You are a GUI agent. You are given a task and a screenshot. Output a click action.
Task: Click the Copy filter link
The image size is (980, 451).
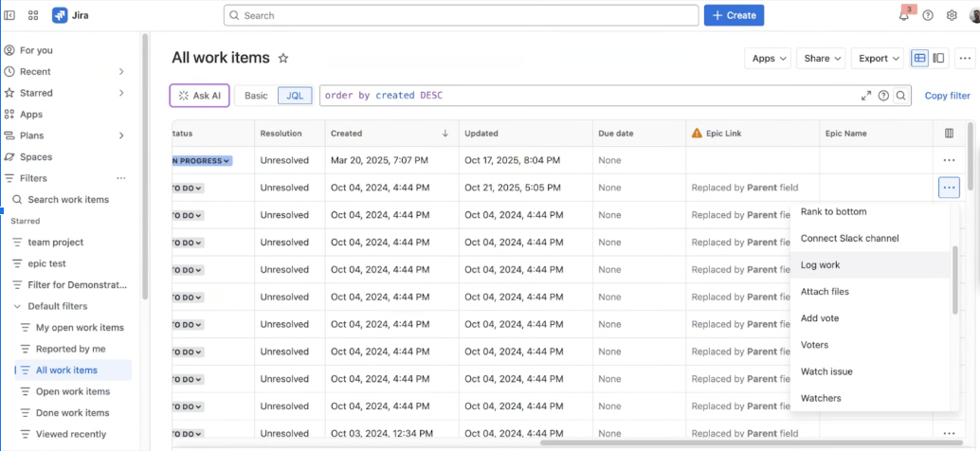pos(948,96)
